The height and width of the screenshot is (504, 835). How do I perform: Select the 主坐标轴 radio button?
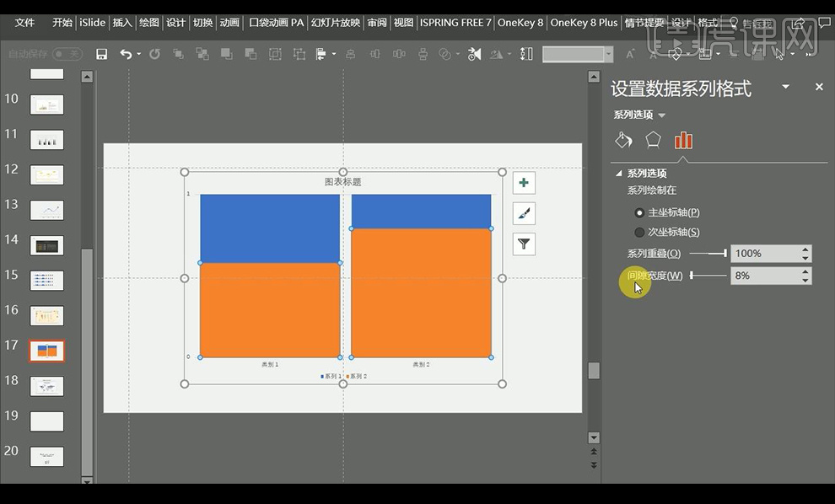pos(639,213)
